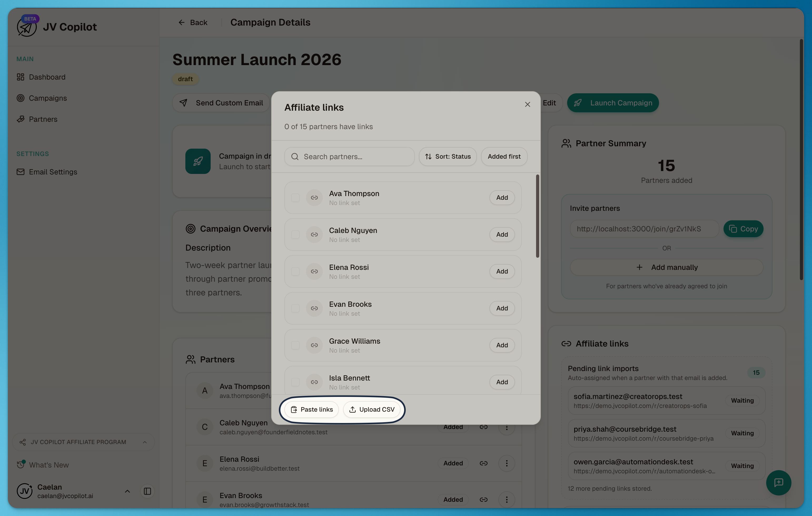This screenshot has width=812, height=516.
Task: Select pending import priya.shah@coursebridge.test
Action: 666,433
